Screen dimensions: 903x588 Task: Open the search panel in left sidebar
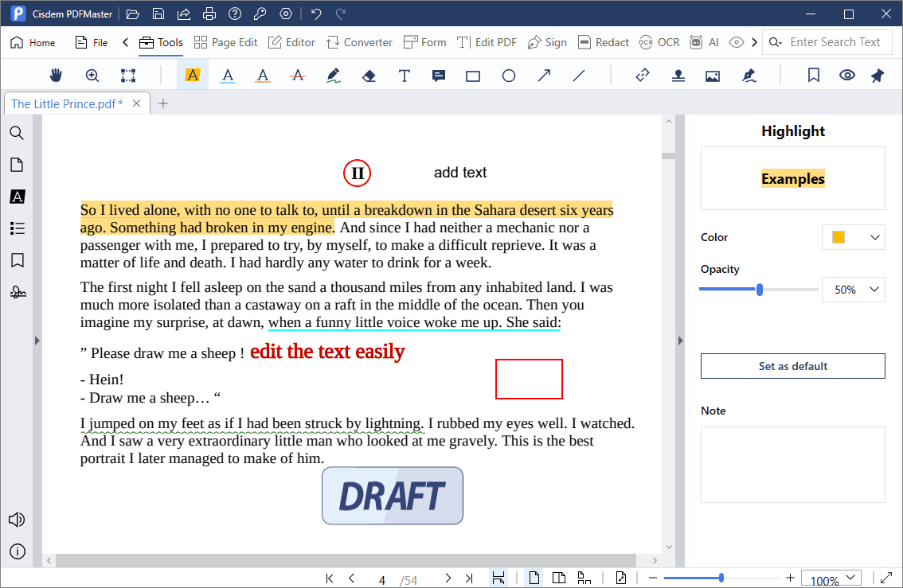click(x=18, y=133)
